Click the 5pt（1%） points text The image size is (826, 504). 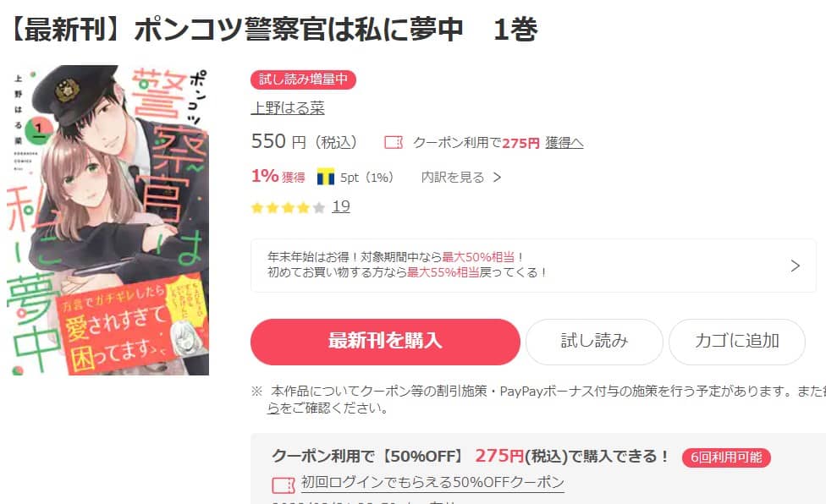tap(366, 178)
